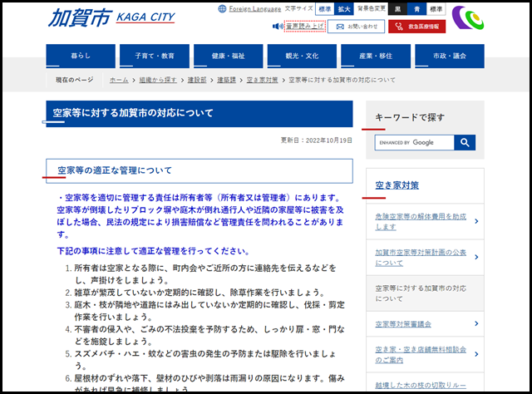The image size is (532, 394).
Task: Open the お問い合わせ contact button
Action: point(357,27)
